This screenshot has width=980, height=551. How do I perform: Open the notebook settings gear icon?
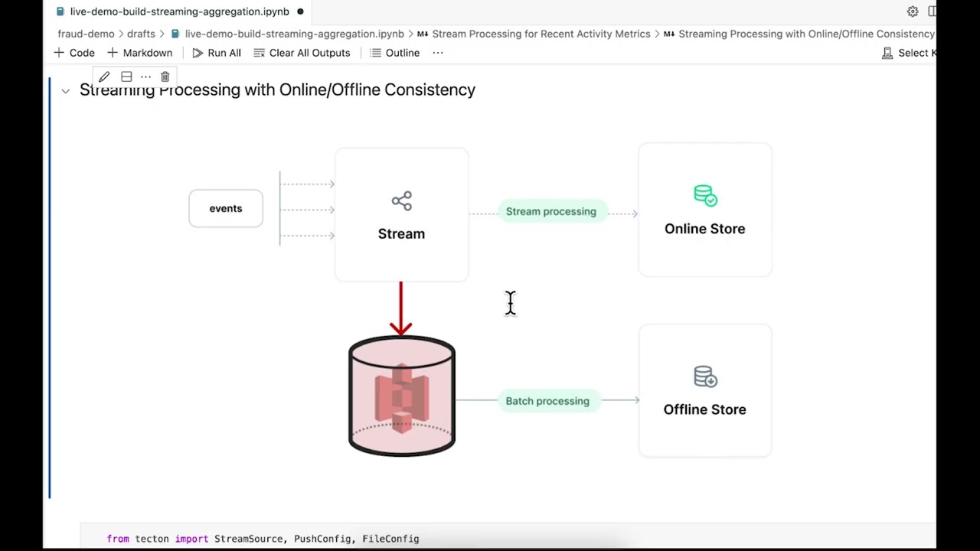(x=913, y=11)
